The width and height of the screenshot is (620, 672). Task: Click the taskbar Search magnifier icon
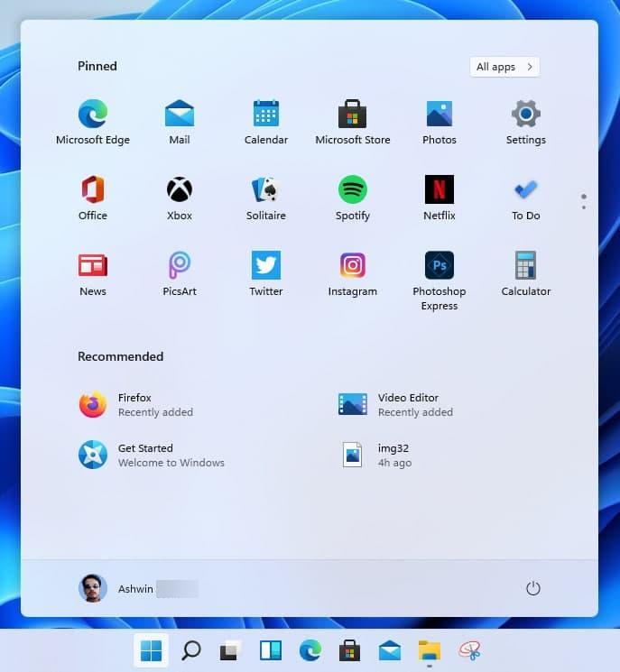coord(191,650)
